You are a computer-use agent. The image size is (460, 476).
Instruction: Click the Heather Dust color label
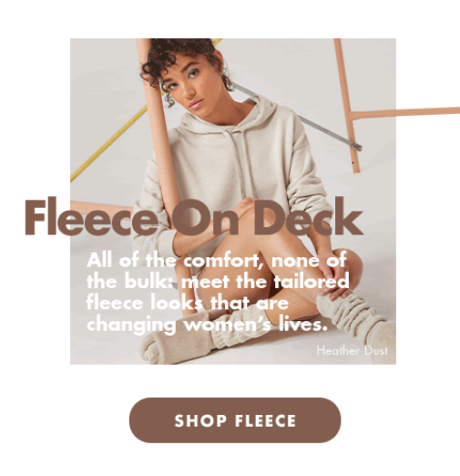353,351
